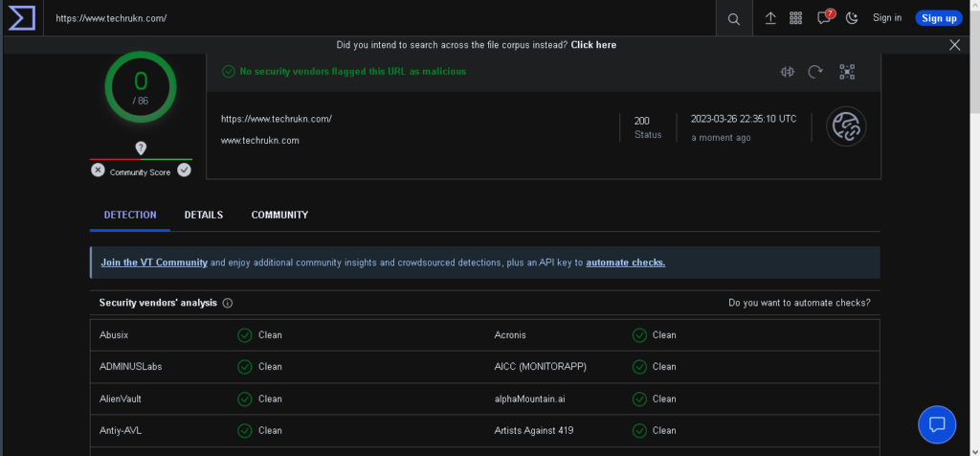Click the reanalyze refresh icon
The width and height of the screenshot is (980, 456).
(815, 72)
